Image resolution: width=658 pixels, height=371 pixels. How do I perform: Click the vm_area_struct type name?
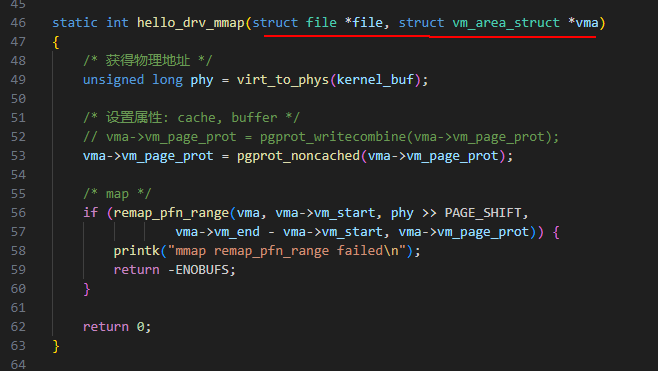[506, 23]
